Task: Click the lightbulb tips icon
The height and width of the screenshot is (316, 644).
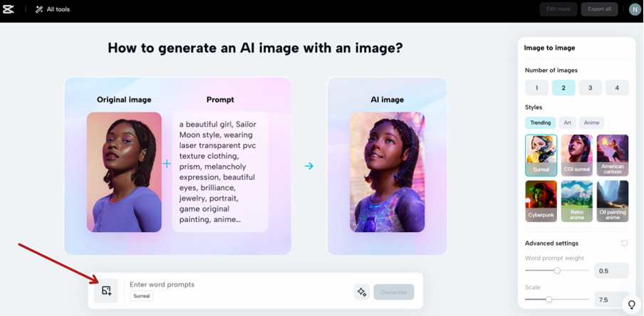Action: click(632, 305)
